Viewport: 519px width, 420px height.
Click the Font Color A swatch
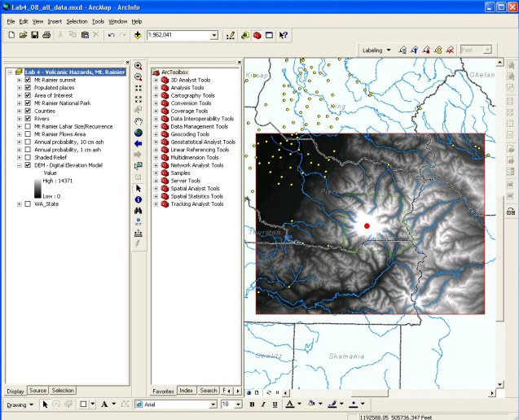tap(290, 404)
